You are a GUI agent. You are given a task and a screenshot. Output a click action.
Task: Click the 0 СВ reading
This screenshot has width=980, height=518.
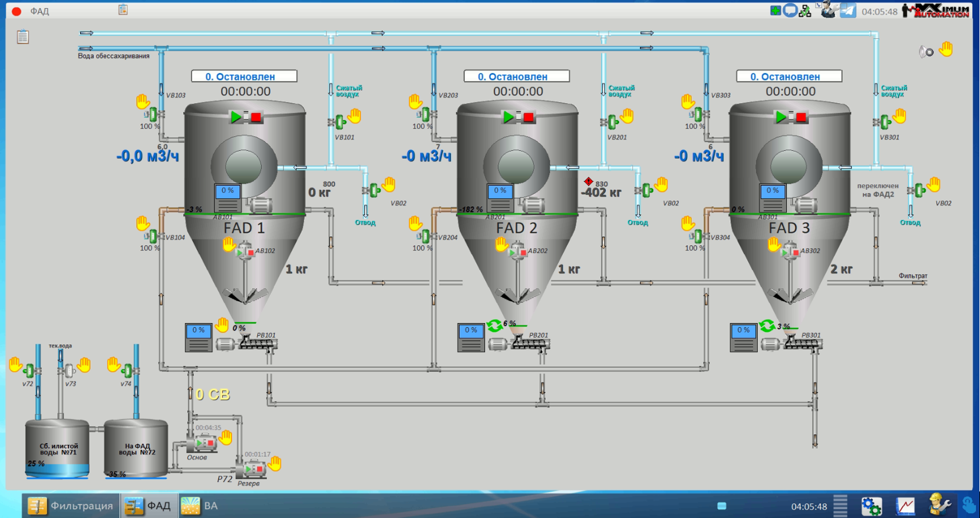(212, 394)
